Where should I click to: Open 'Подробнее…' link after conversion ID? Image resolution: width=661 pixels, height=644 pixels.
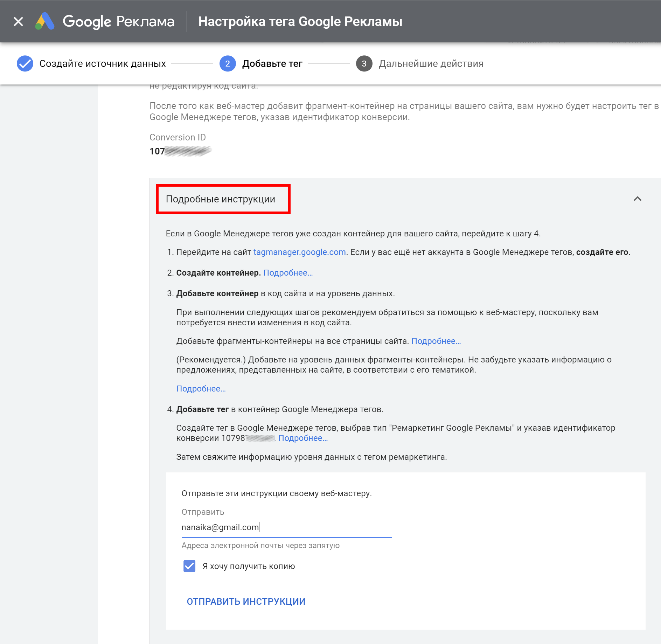click(x=303, y=438)
